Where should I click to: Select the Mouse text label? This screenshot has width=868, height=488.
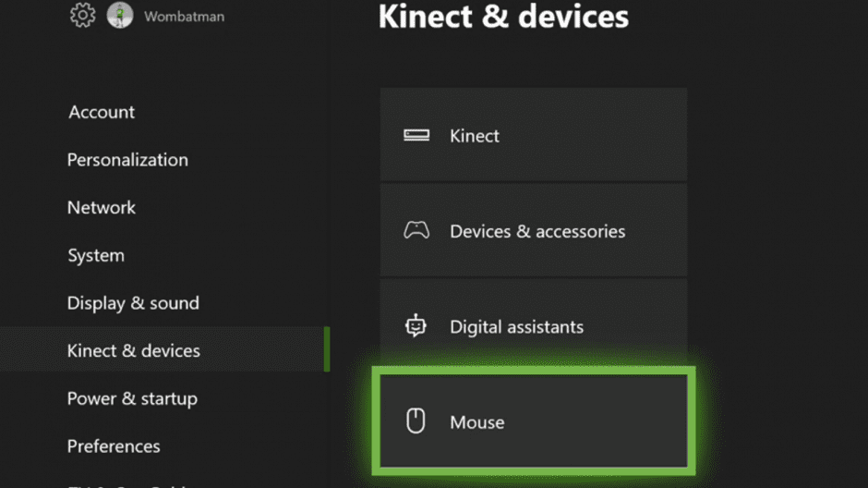click(x=477, y=422)
